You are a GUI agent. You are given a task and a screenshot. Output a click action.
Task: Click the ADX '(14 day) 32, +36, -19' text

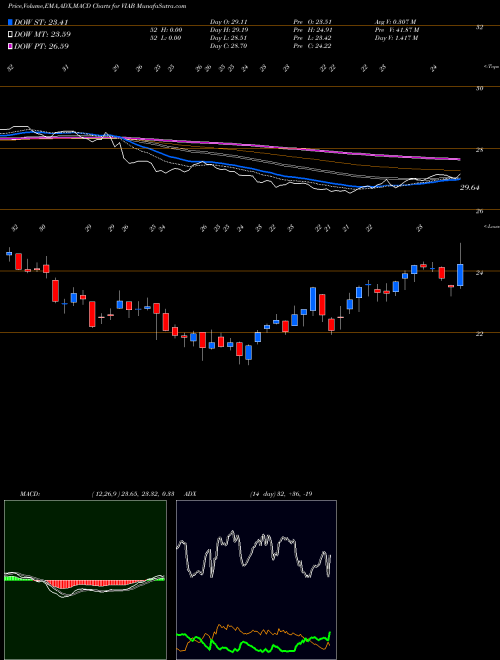pos(280,493)
